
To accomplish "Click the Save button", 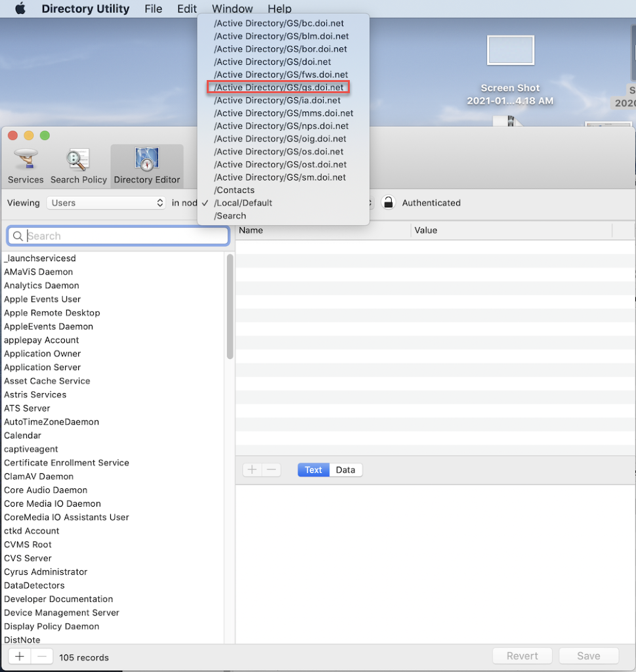I will pyautogui.click(x=589, y=656).
